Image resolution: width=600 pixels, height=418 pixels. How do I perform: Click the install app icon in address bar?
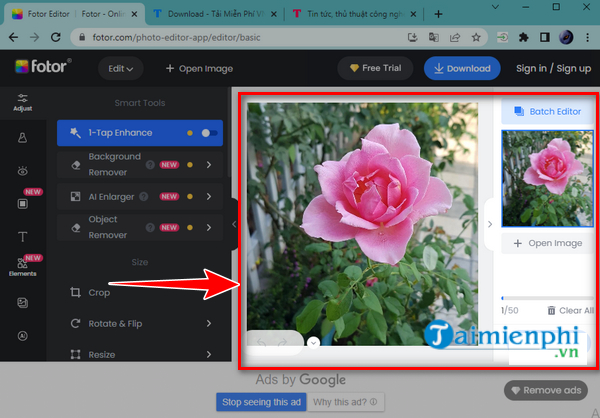click(412, 37)
